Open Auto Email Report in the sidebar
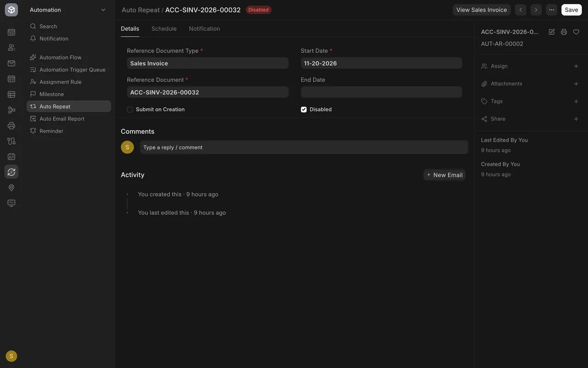 pos(69,119)
